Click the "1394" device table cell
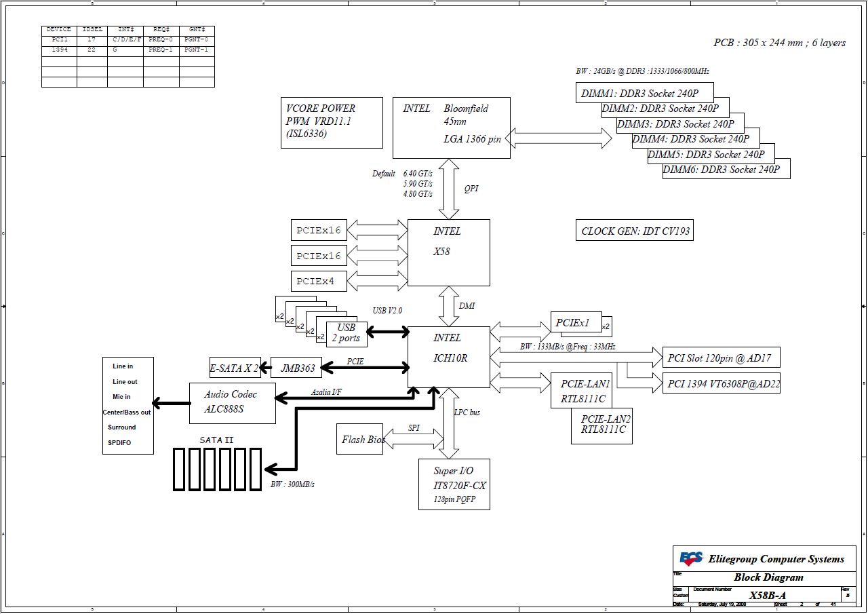This screenshot has height=614, width=868. click(x=59, y=50)
